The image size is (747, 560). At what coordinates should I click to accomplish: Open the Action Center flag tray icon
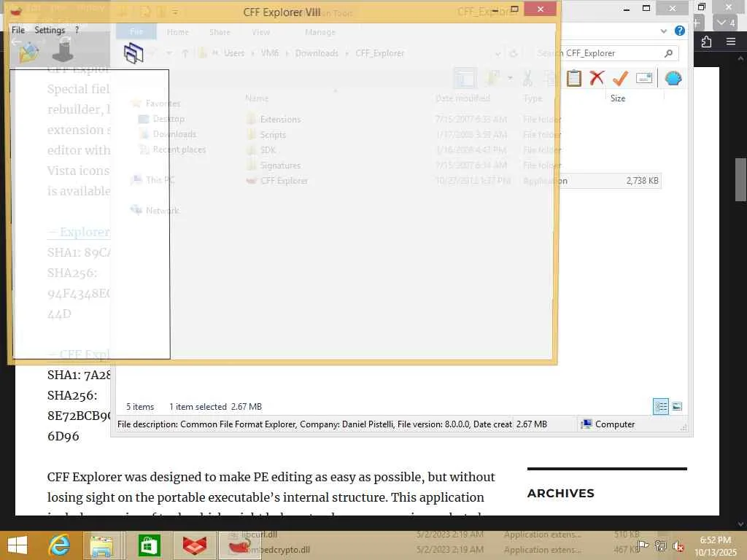click(642, 545)
